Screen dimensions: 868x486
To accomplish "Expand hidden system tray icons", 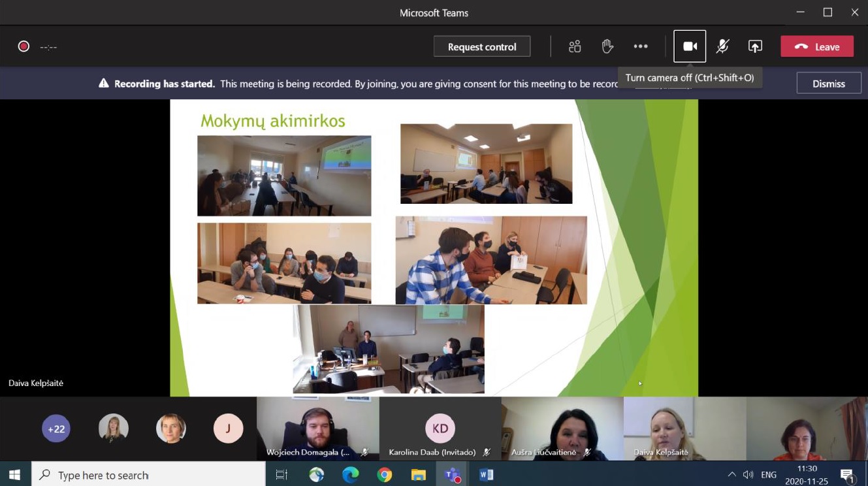I will pos(731,475).
